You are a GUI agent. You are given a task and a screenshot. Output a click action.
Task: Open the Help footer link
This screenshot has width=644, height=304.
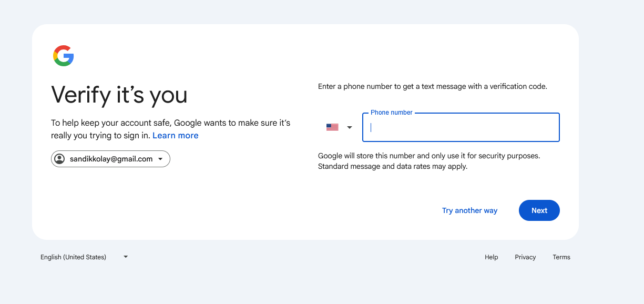point(492,257)
